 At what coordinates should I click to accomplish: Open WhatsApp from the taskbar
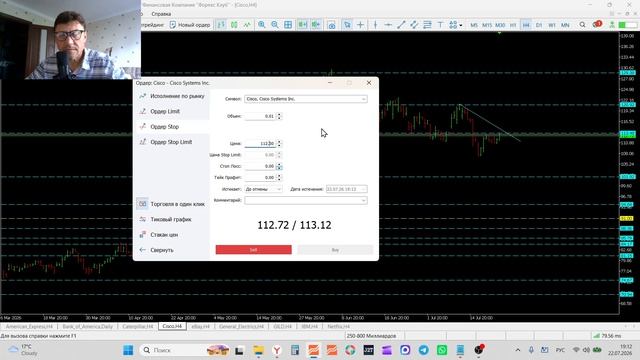(x=442, y=350)
